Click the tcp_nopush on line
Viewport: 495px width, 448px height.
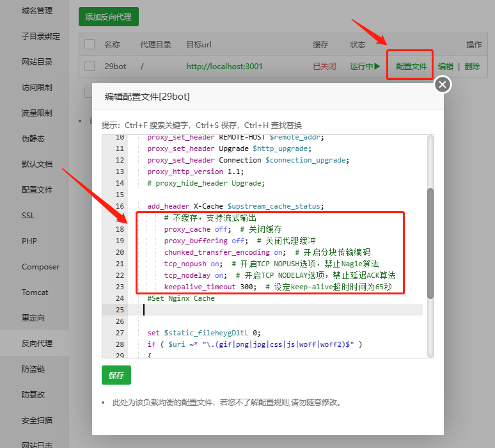coord(272,264)
